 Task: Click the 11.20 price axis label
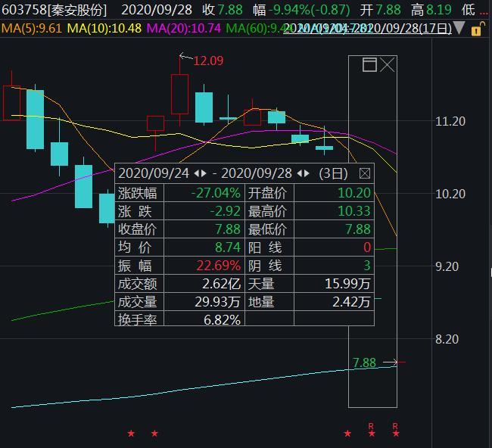(x=450, y=121)
